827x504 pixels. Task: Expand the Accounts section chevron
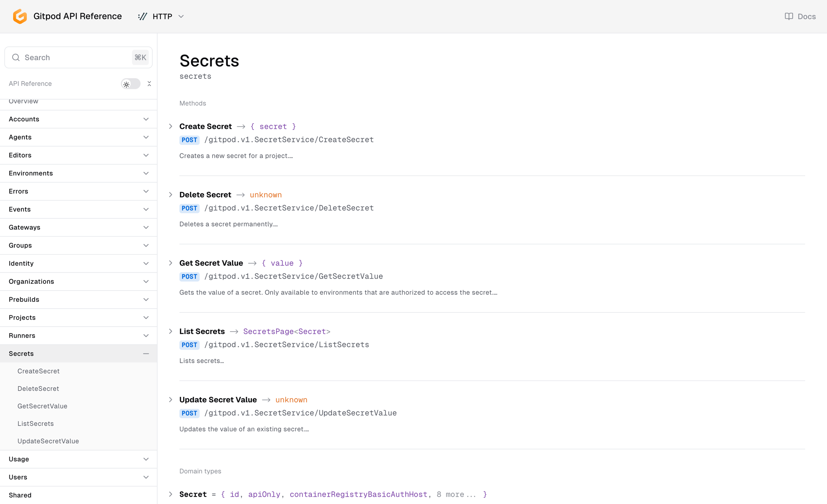[146, 119]
